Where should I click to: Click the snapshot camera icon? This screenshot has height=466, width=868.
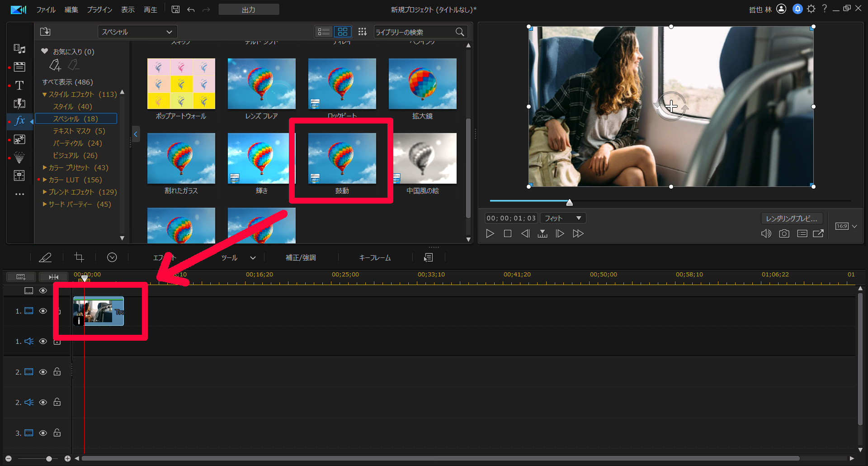(784, 234)
